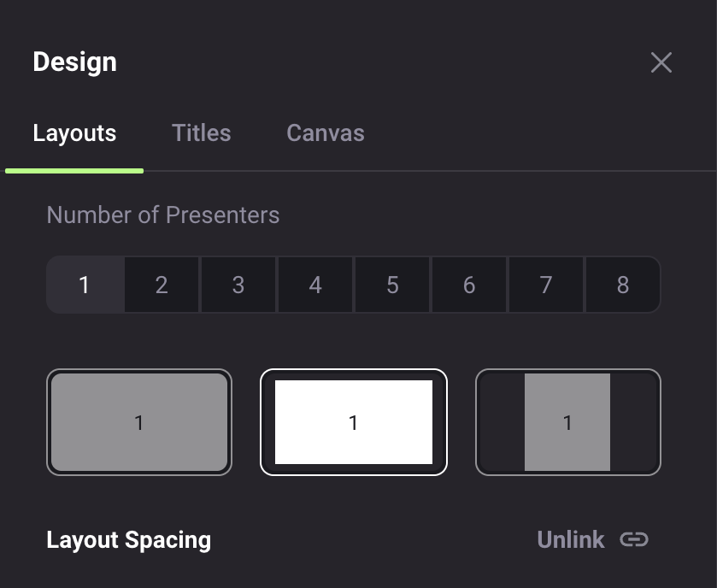This screenshot has height=588, width=717.
Task: Close the Design panel
Action: coord(661,62)
